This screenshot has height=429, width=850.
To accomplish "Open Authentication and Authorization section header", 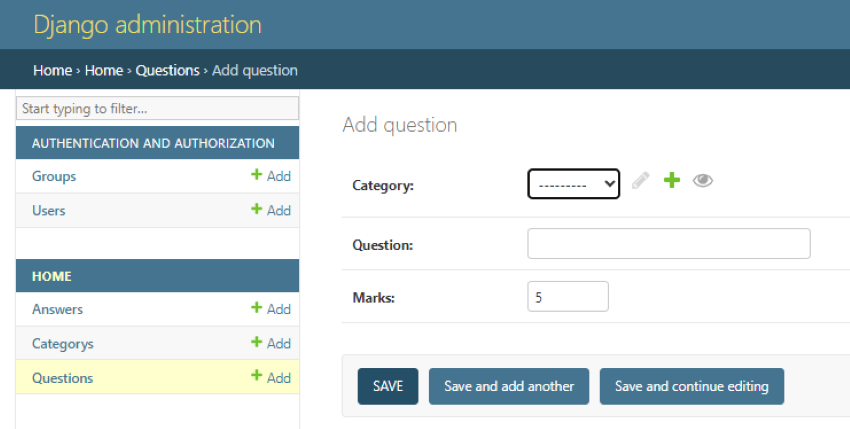I will (x=153, y=143).
